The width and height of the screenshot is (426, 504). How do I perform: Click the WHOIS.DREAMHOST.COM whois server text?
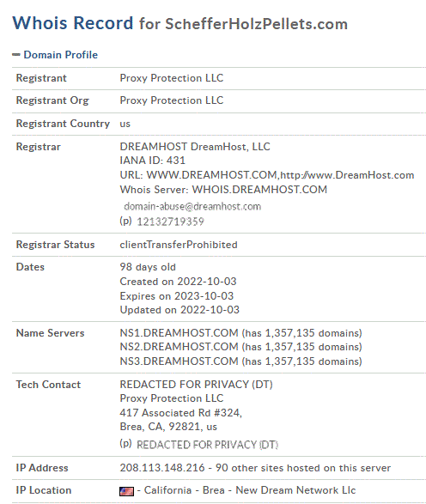(259, 190)
